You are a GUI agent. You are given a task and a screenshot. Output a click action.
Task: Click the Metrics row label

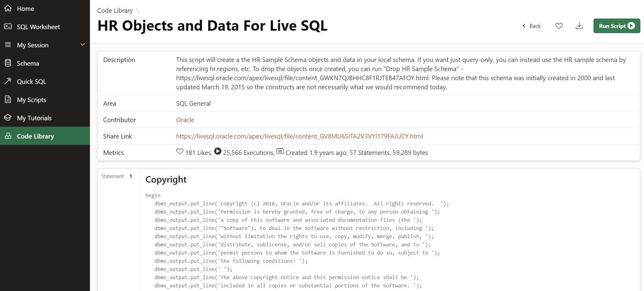coord(113,152)
